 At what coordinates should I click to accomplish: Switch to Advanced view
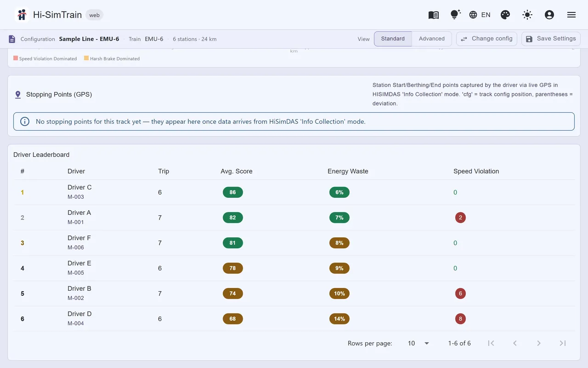[432, 39]
